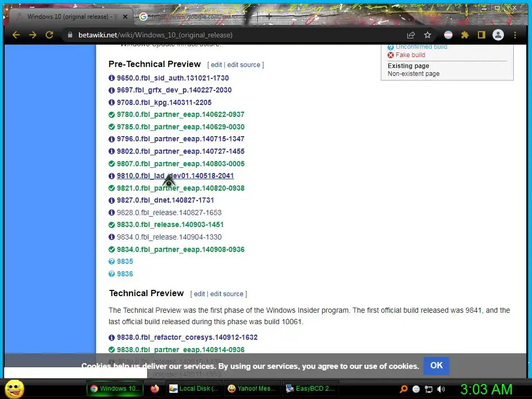Switch to the Windows 10 (original release) tab
Screen dimensions: 532x399
click(71, 16)
